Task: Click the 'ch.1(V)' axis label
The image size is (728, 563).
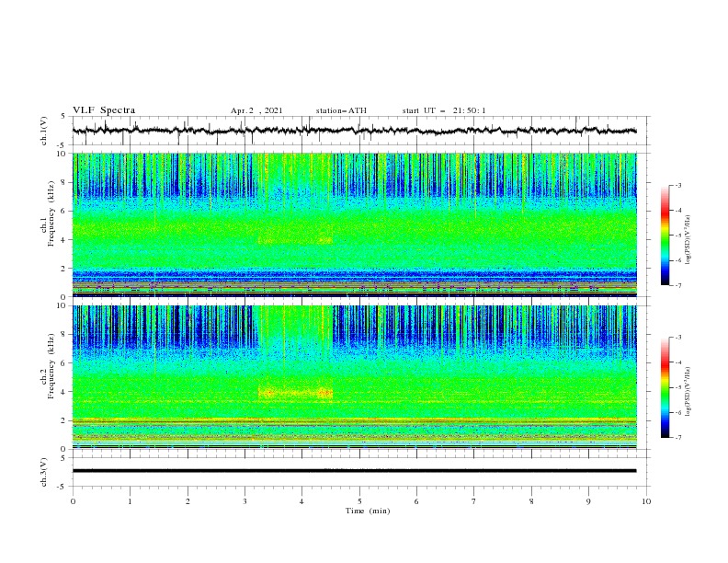Action: click(44, 131)
